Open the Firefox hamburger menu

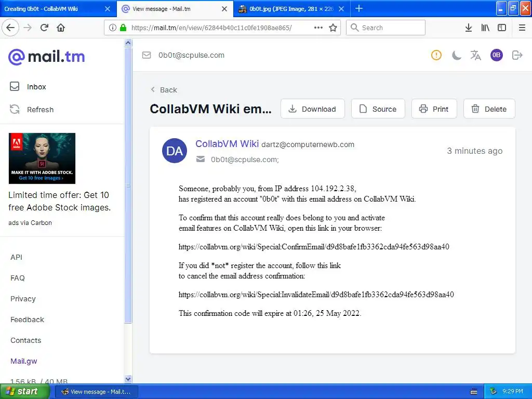(522, 28)
